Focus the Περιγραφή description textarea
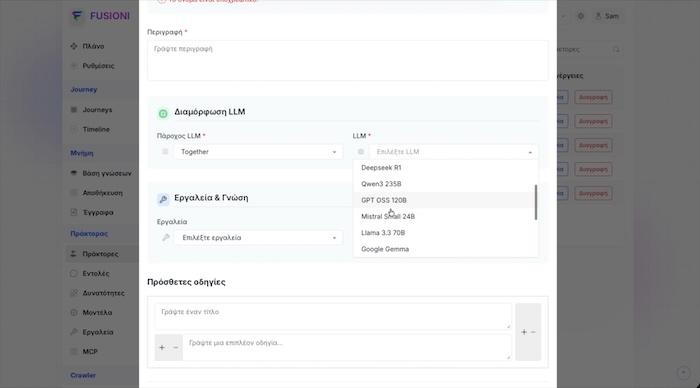Viewport: 700px width, 388px height. click(348, 61)
